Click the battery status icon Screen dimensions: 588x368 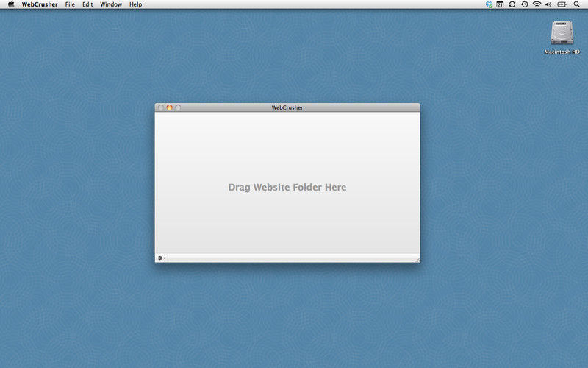click(562, 4)
